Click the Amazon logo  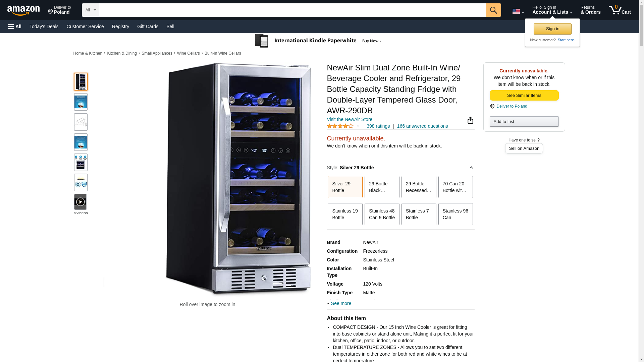(x=23, y=11)
